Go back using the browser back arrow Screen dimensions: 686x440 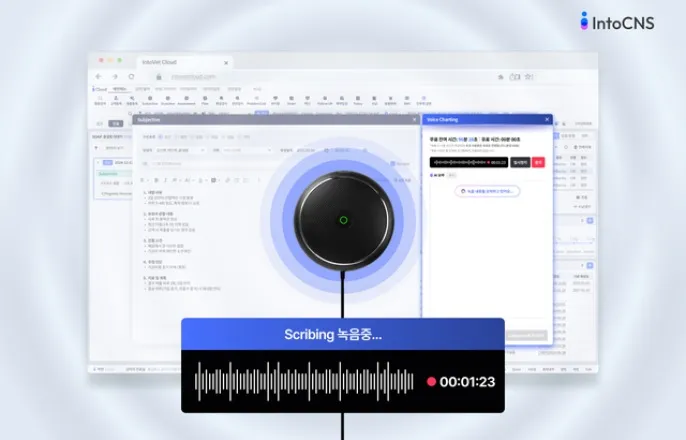click(98, 77)
